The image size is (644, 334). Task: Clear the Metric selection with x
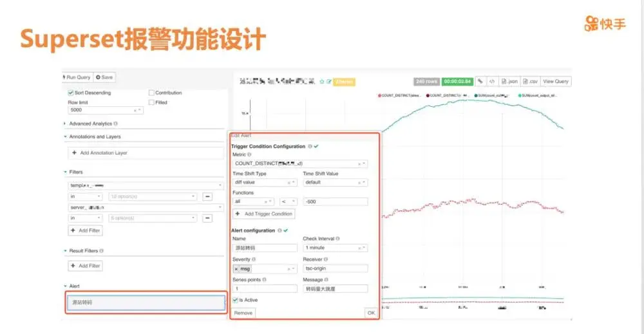coord(359,164)
